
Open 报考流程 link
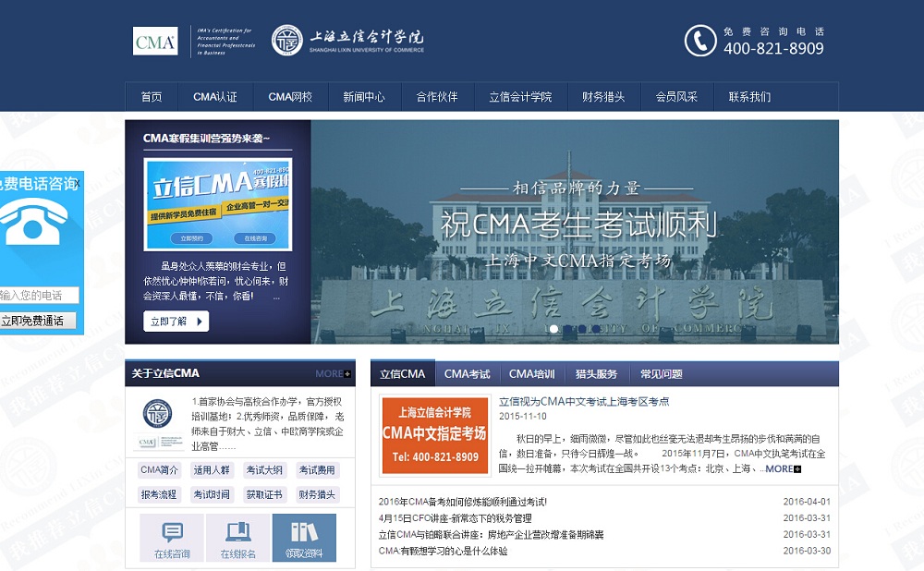click(159, 495)
